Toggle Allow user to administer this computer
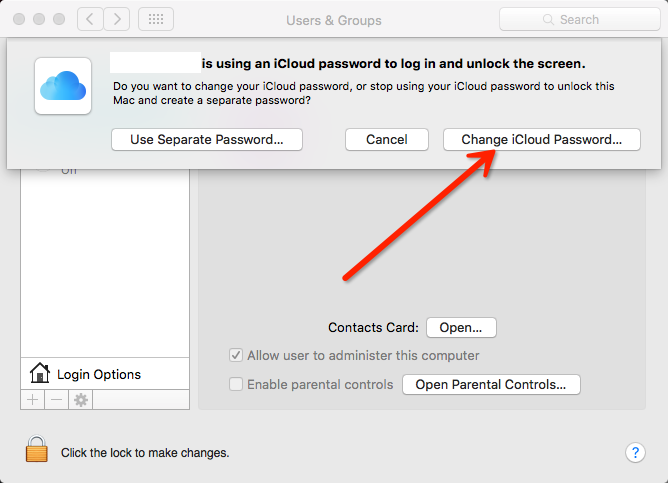Image resolution: width=668 pixels, height=483 pixels. click(x=236, y=355)
